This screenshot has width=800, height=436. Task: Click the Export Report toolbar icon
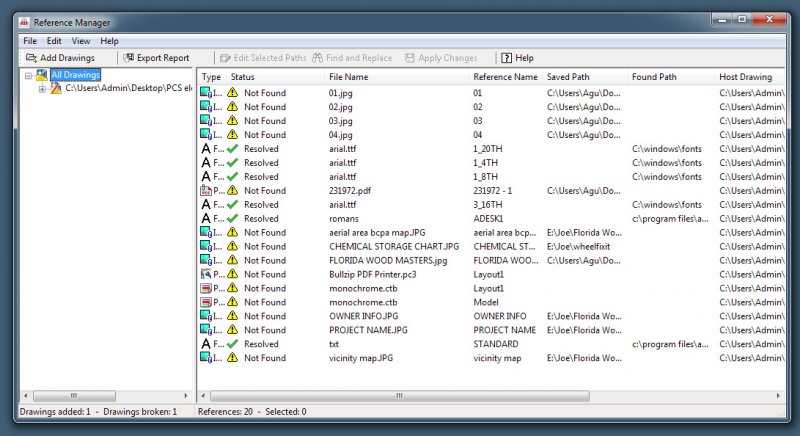tap(128, 58)
